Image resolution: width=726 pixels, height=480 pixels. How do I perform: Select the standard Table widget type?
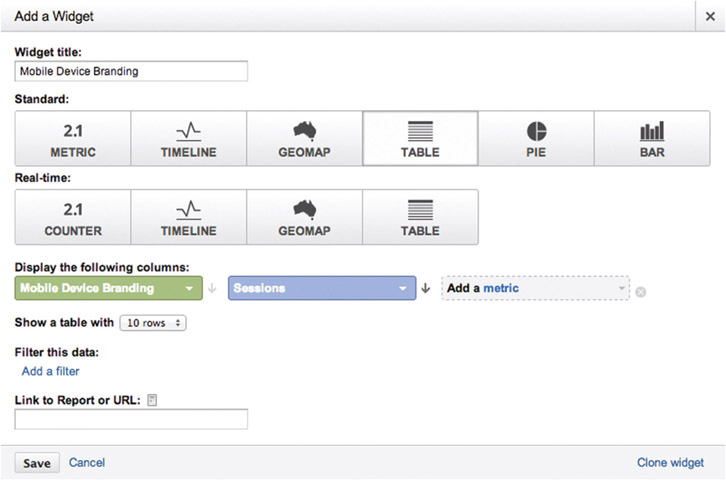click(x=420, y=138)
